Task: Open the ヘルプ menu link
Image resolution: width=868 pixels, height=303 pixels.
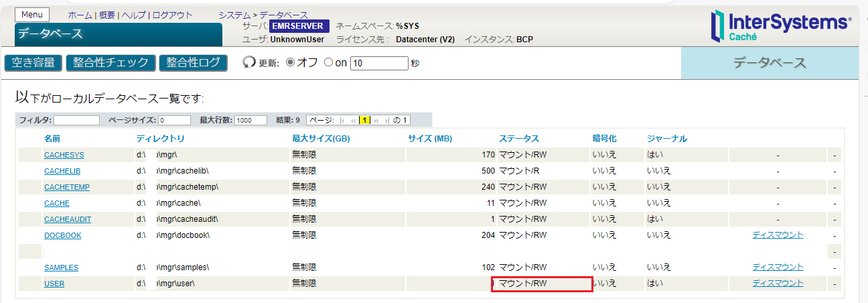Action: click(x=133, y=15)
